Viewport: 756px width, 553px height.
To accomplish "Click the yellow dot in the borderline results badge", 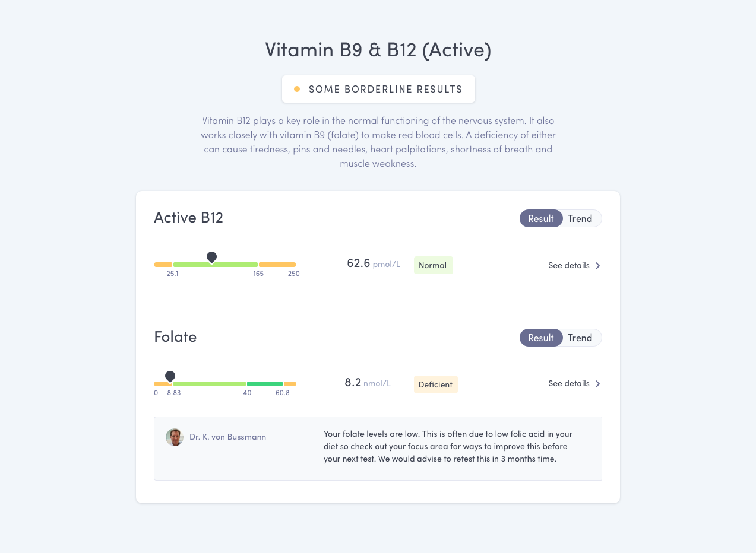I will pyautogui.click(x=297, y=88).
